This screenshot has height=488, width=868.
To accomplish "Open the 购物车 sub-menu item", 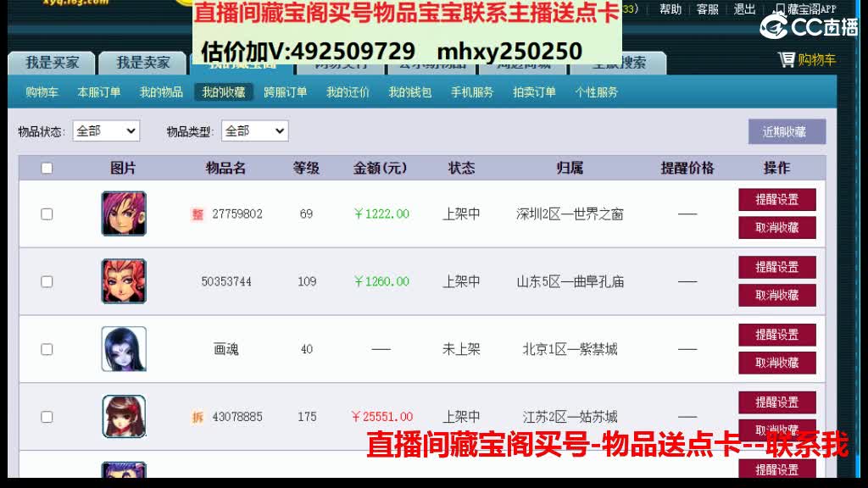I will 42,91.
